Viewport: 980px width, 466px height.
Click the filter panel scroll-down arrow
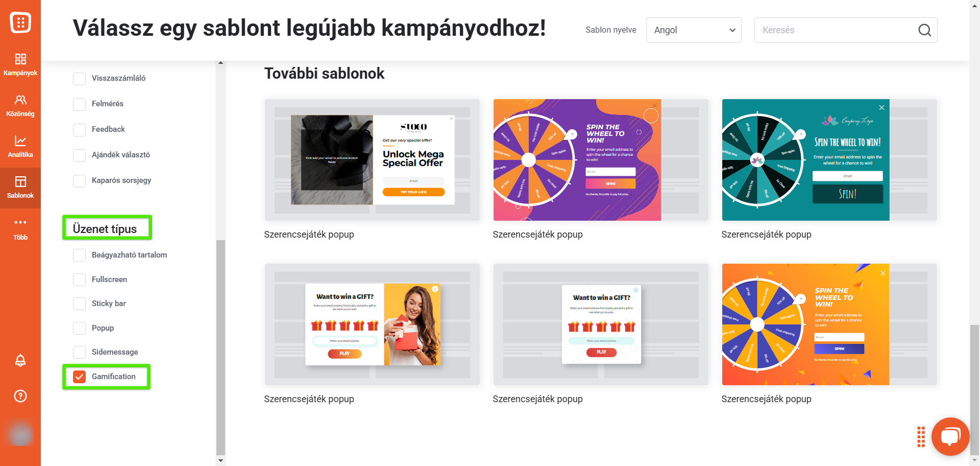220,460
